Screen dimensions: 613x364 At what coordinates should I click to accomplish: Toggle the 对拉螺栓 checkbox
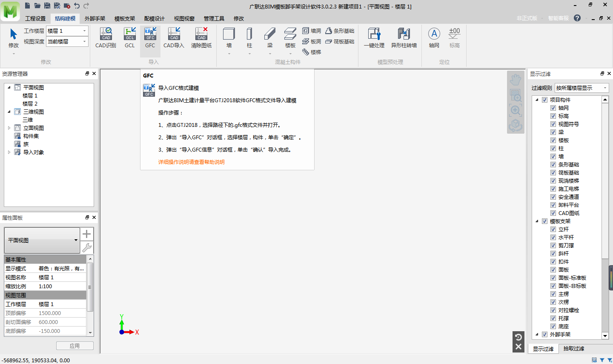click(x=553, y=310)
